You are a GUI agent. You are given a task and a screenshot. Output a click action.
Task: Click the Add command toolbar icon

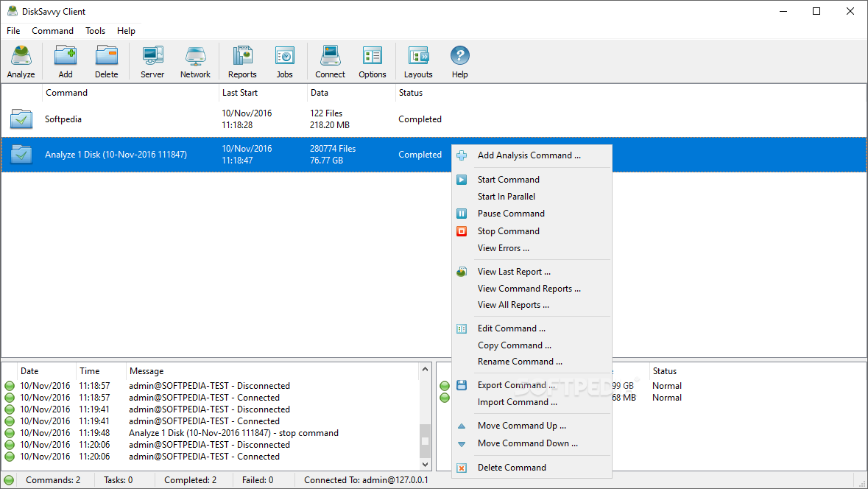click(66, 56)
